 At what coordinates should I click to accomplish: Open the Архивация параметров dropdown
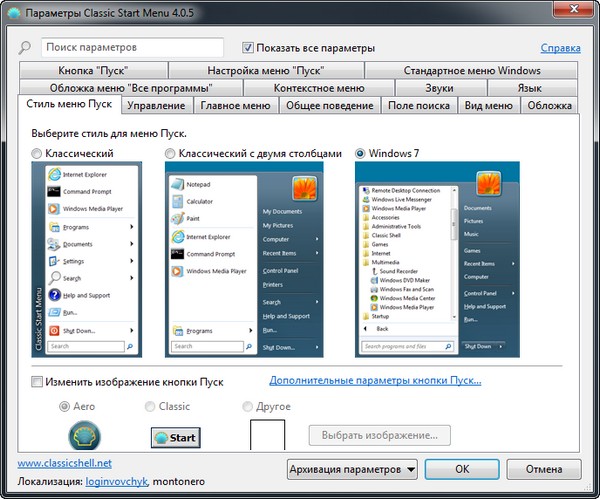[x=351, y=468]
